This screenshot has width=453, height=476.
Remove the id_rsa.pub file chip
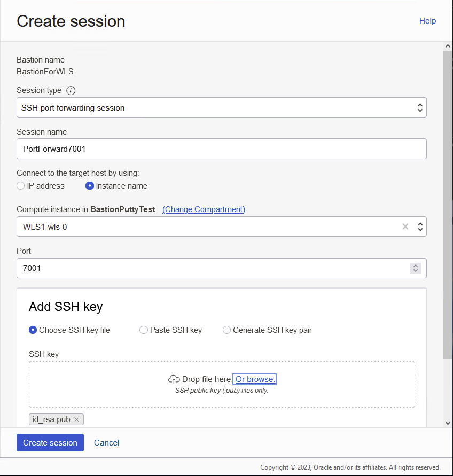[x=77, y=419]
